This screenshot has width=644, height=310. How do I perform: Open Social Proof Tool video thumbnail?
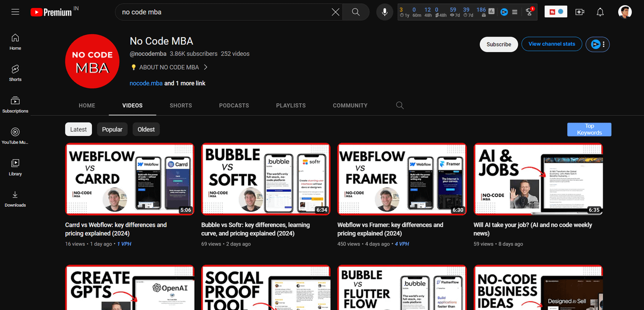[266, 287]
